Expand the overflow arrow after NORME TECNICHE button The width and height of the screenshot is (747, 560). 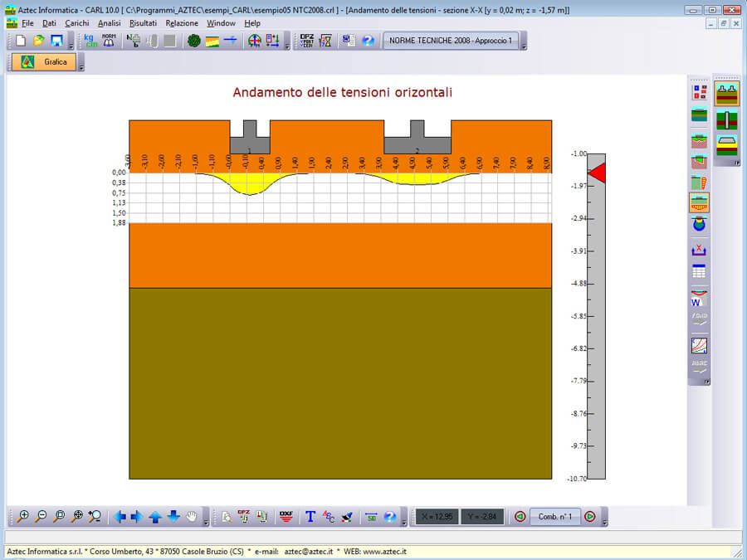(524, 46)
